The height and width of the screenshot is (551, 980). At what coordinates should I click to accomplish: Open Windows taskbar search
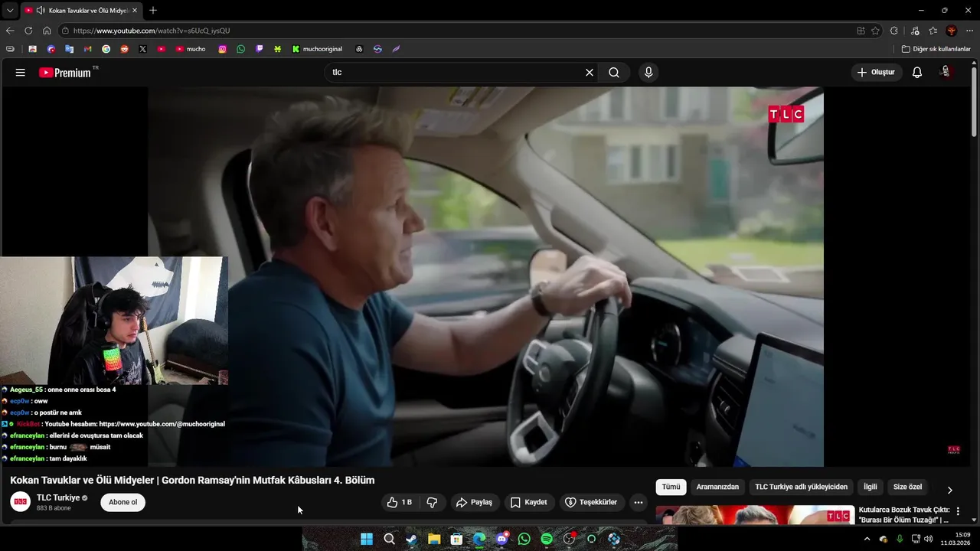tap(389, 539)
